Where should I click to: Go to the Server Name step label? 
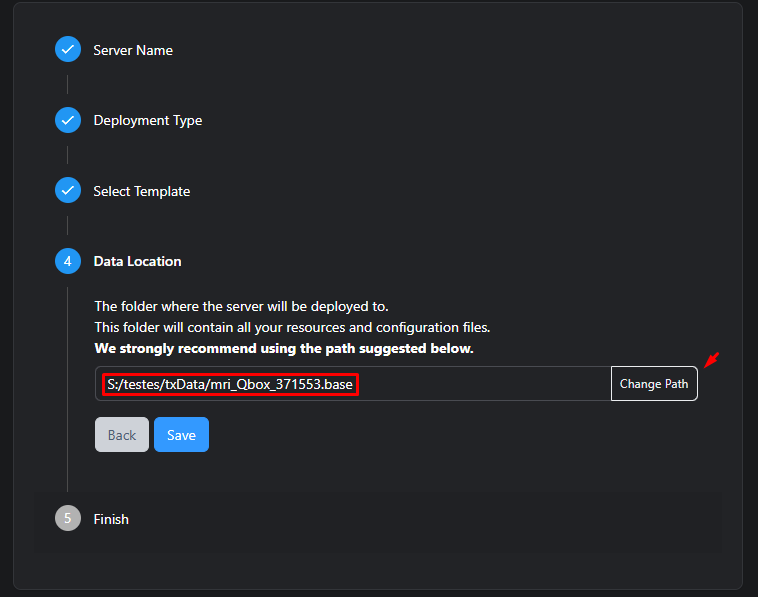pos(133,50)
